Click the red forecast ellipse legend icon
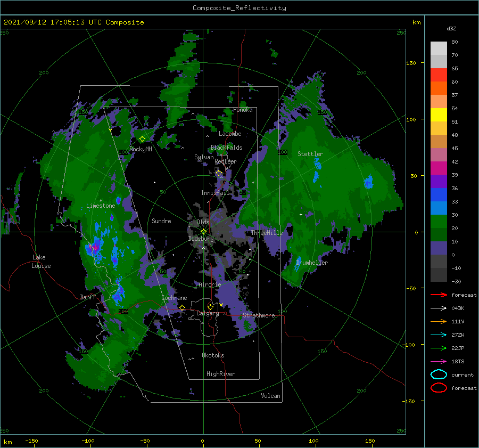The image size is (479, 448). point(439,388)
